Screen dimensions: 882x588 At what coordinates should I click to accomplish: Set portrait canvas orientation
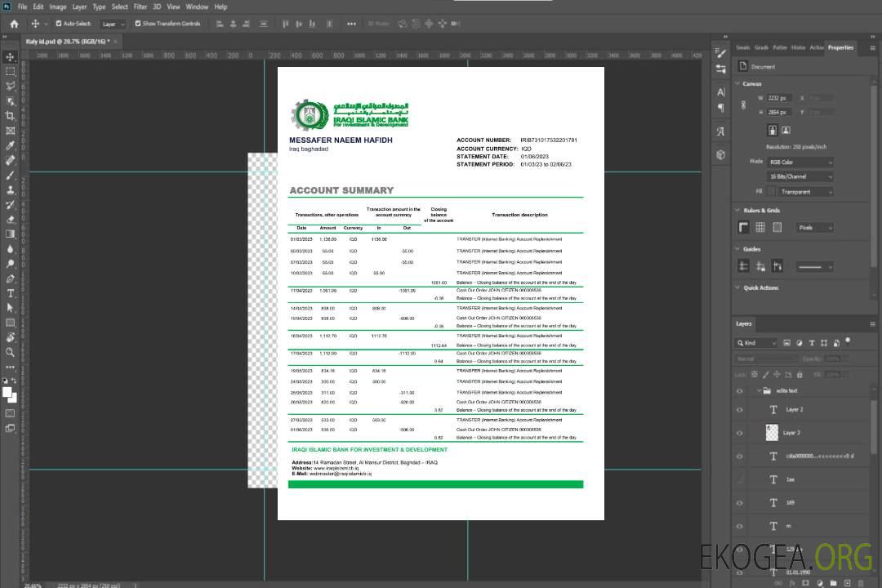(x=773, y=131)
